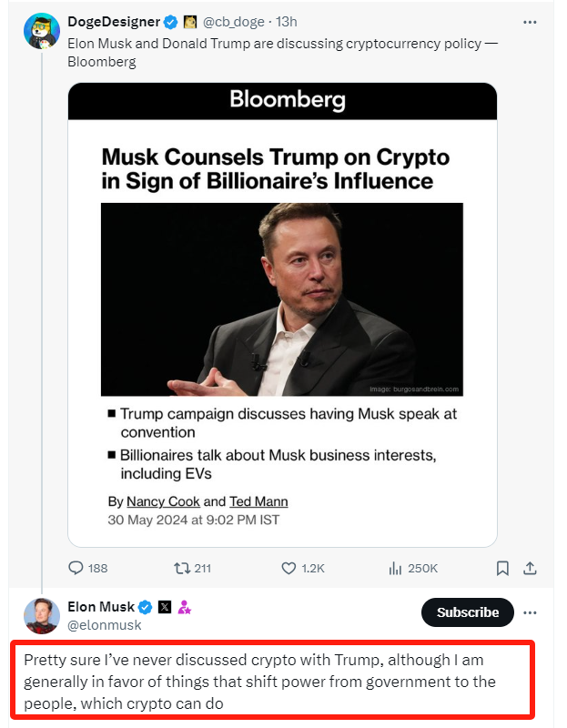
Task: Open Elon Musk's profile picture
Action: click(x=42, y=615)
